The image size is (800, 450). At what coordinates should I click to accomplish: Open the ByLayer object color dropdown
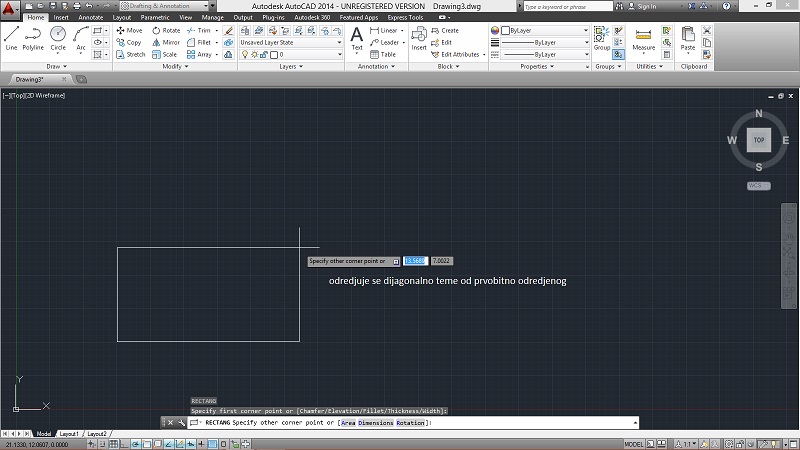coord(545,30)
